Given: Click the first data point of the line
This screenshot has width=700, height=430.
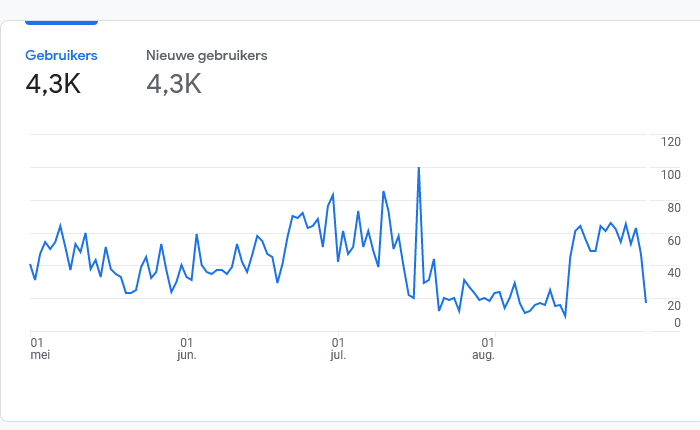Looking at the screenshot, I should (30, 265).
